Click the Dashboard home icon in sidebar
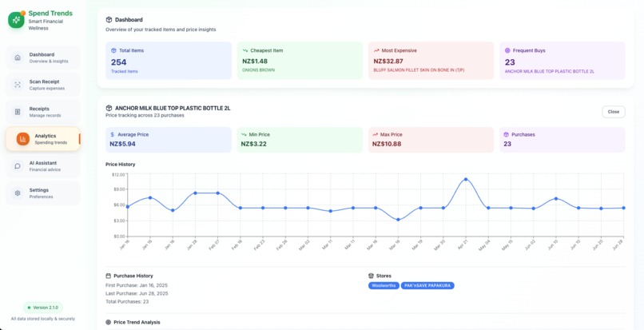 pos(18,58)
